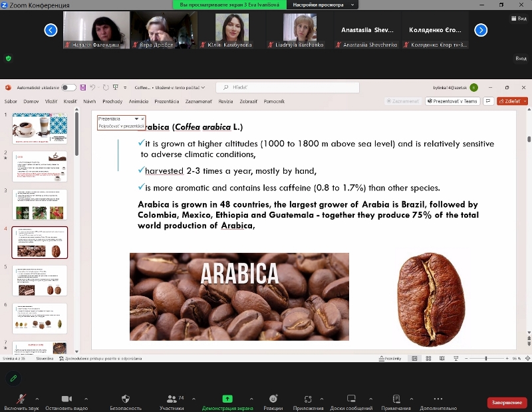This screenshot has height=412, width=532.
Task: Unmute microphone with Включить звук icon
Action: tap(22, 398)
